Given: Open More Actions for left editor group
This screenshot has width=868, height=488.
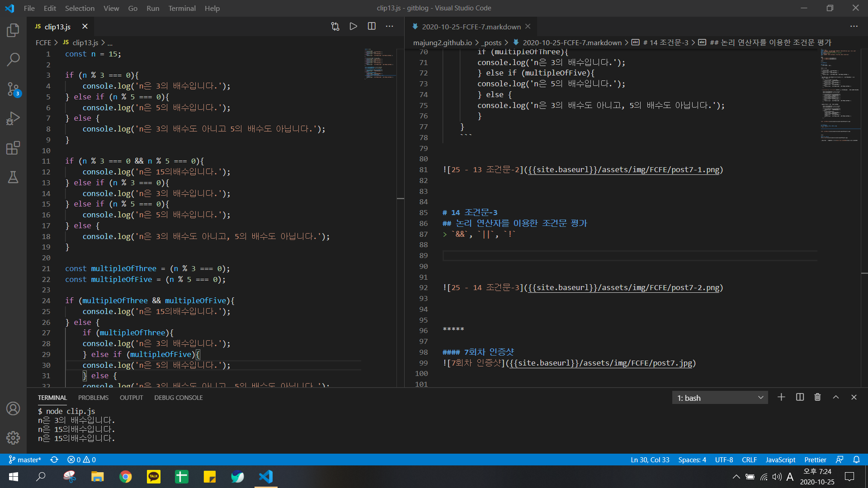Looking at the screenshot, I should 390,27.
